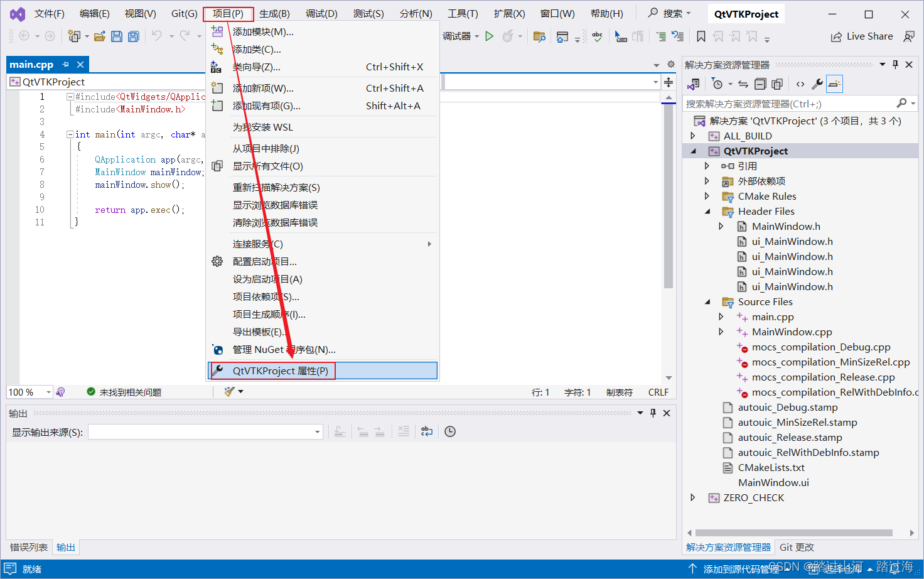Expand the ALL_BUILD project node
Screen dimensions: 924x579
pos(693,136)
